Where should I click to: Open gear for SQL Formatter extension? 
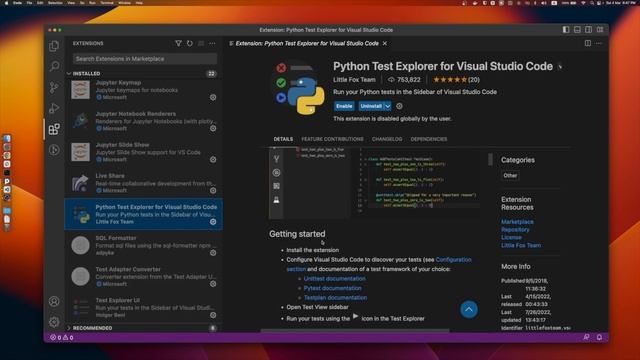click(213, 253)
